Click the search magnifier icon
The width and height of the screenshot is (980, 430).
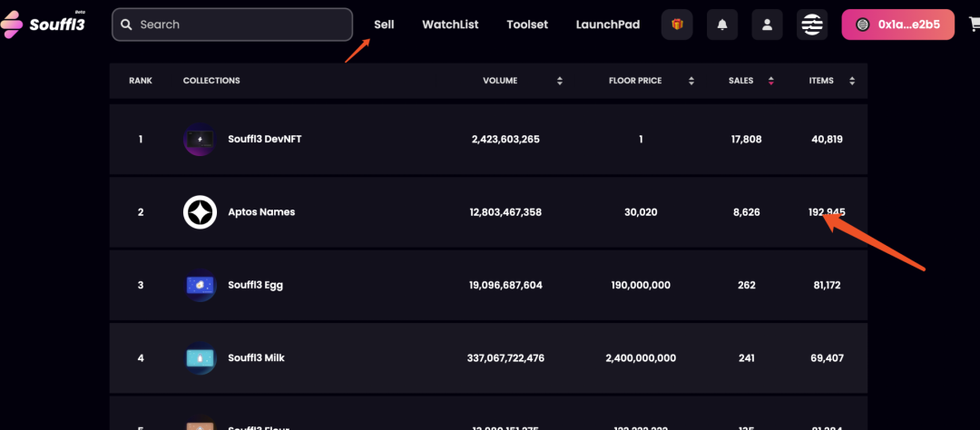125,24
